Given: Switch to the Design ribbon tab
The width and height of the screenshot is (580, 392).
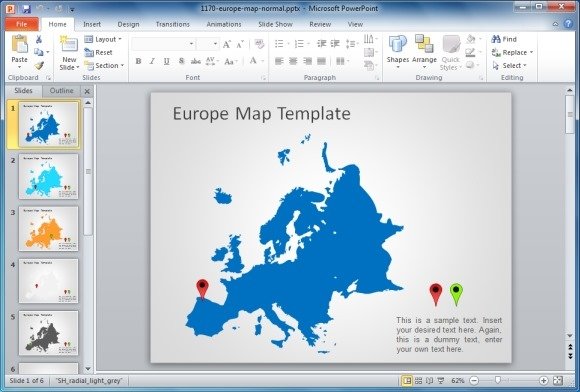Looking at the screenshot, I should (x=128, y=24).
